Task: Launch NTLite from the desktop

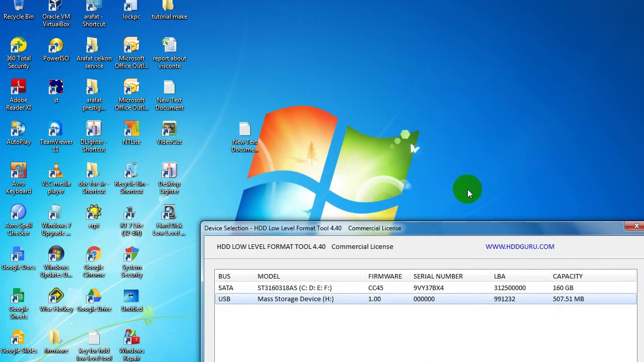Action: (131, 133)
